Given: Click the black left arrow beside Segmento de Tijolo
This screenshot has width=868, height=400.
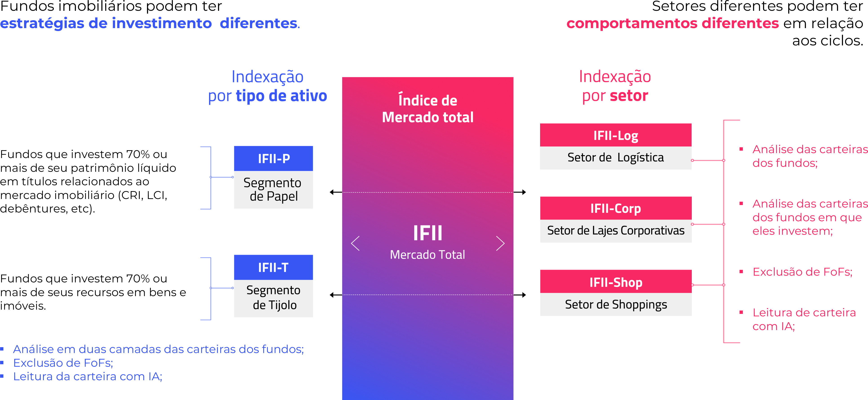Looking at the screenshot, I should [x=333, y=295].
